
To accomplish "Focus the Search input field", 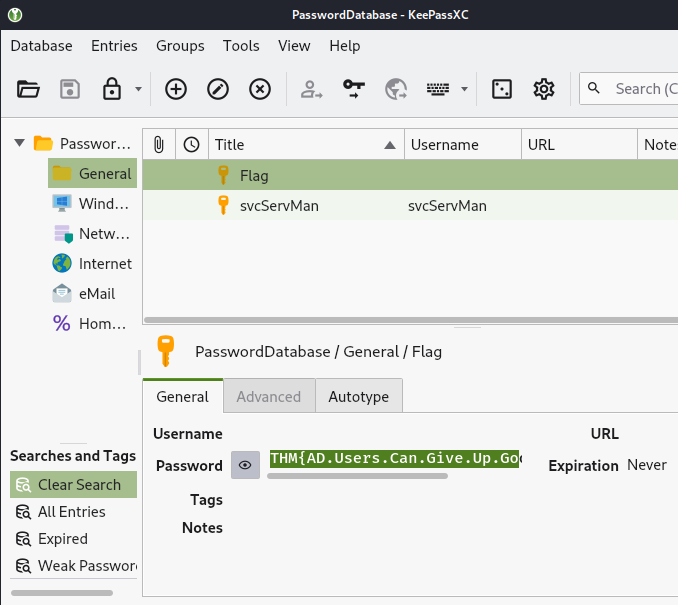I will pyautogui.click(x=629, y=89).
